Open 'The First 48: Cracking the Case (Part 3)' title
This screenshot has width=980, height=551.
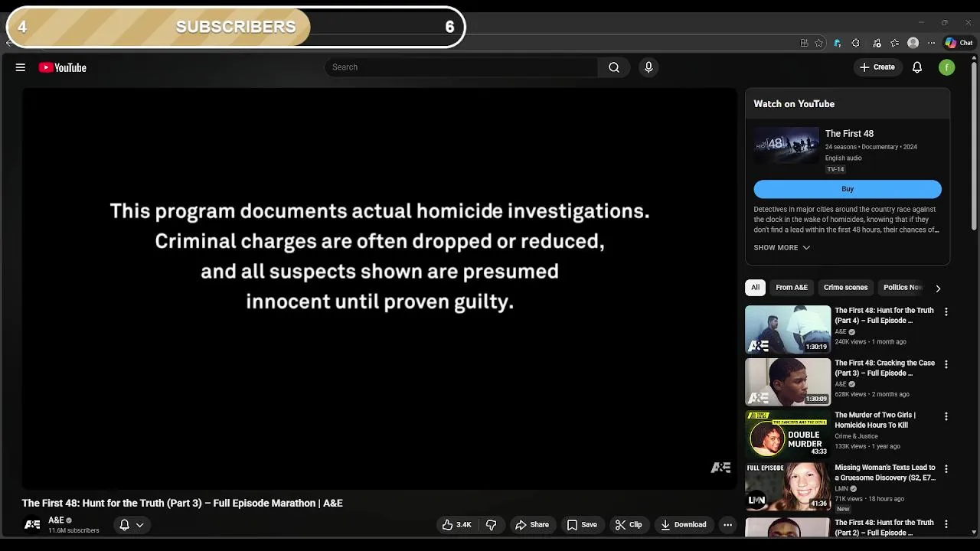tap(884, 368)
